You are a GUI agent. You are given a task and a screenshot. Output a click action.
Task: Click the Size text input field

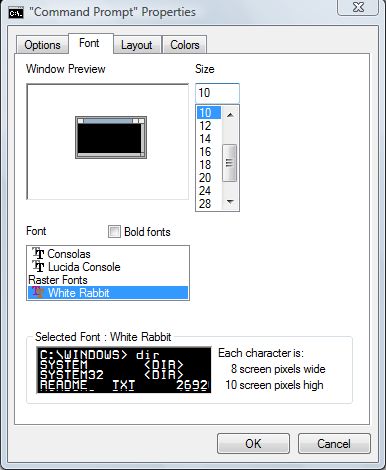(217, 93)
